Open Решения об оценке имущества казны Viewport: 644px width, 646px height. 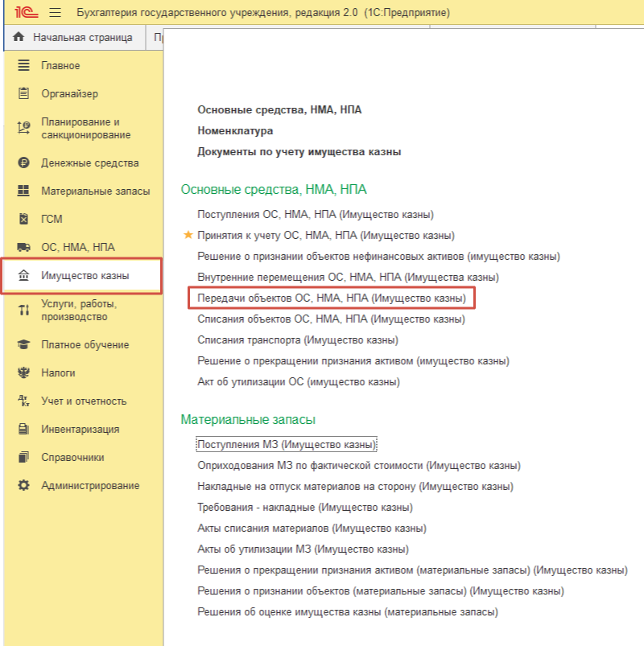[x=348, y=612]
